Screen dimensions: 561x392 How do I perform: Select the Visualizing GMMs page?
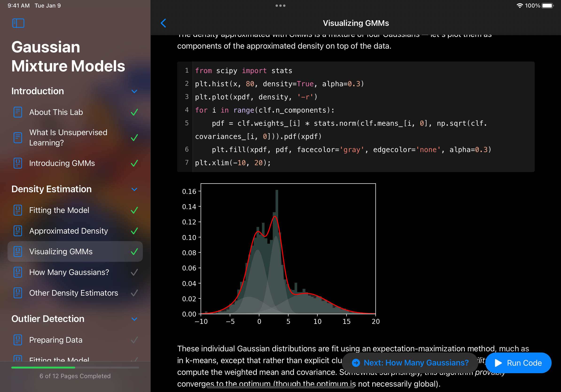(61, 251)
